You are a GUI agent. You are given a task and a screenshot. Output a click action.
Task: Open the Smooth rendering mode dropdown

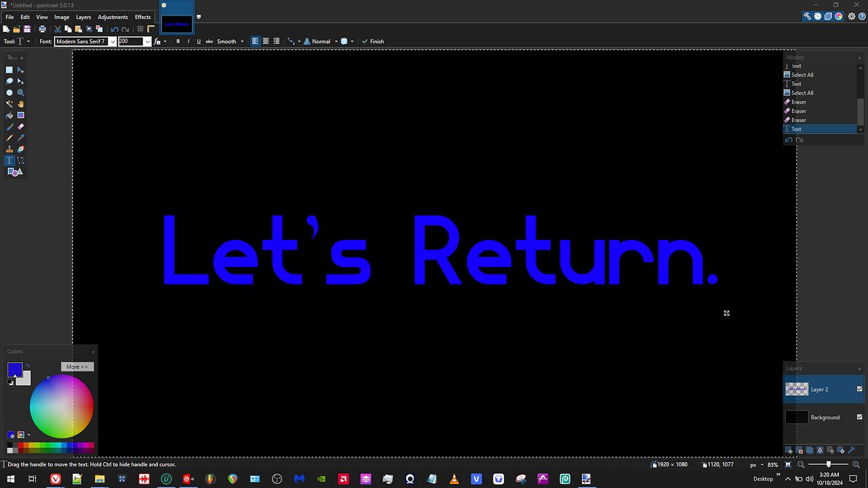tap(230, 41)
